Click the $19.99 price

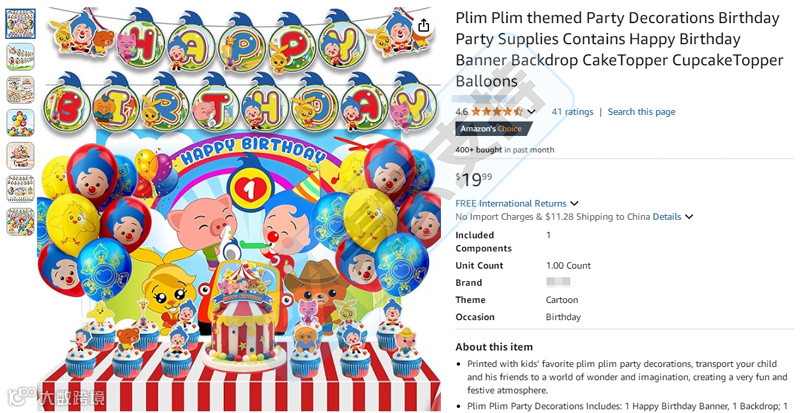point(474,179)
